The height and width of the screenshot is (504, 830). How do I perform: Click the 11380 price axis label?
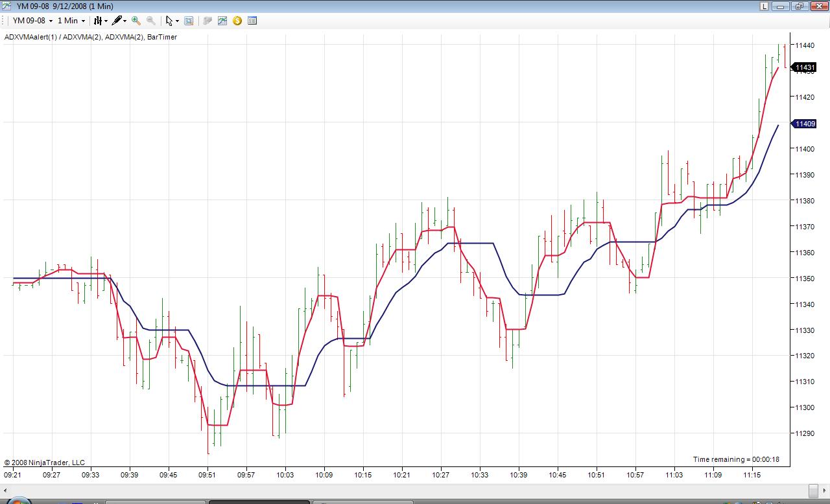click(805, 201)
